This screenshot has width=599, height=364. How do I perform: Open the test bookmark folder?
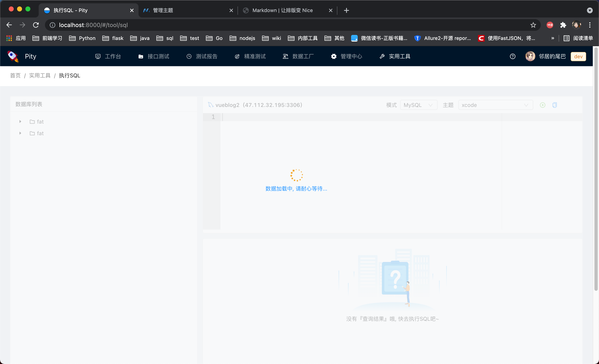click(190, 38)
